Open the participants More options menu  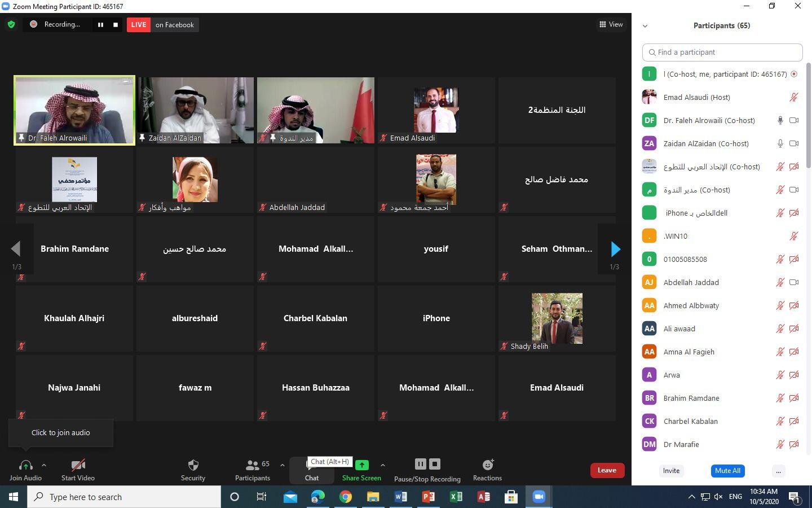778,471
